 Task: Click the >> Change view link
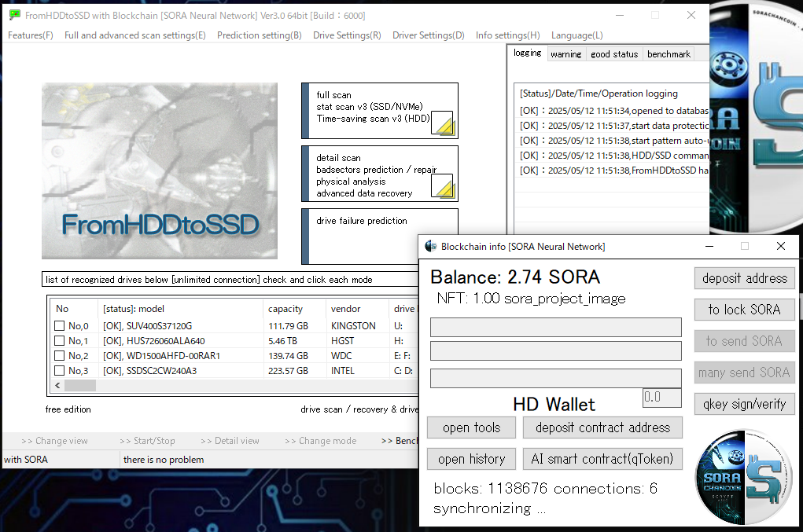tap(55, 441)
